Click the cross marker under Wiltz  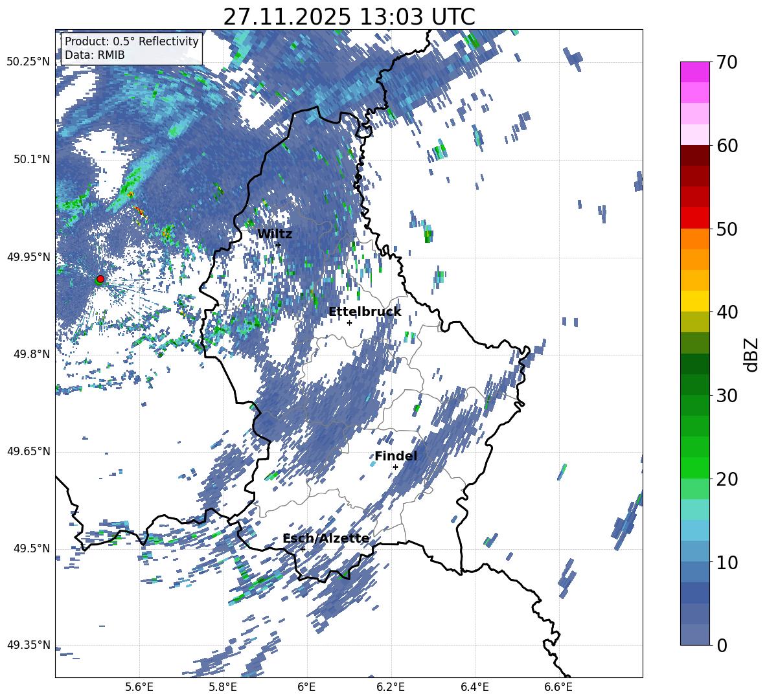279,245
